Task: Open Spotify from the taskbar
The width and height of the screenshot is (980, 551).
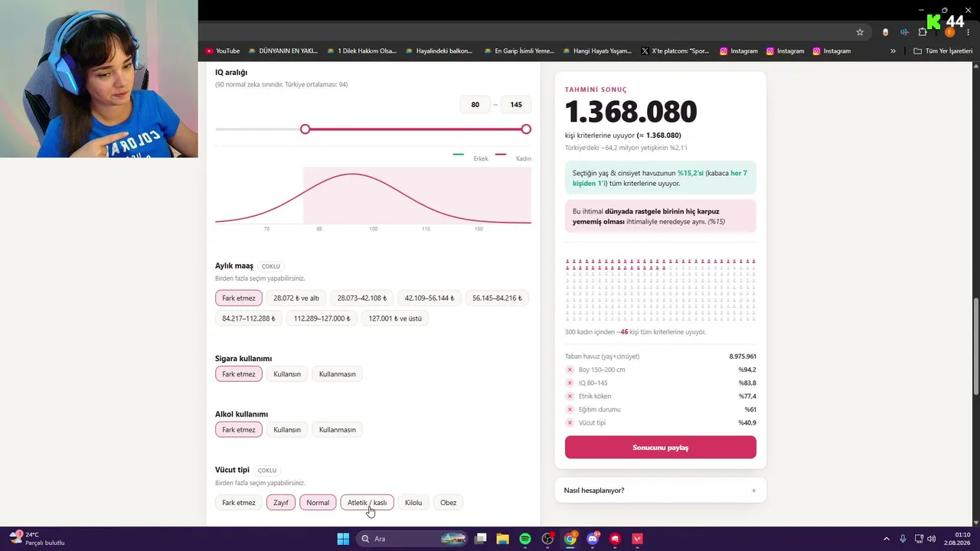Action: (x=525, y=539)
